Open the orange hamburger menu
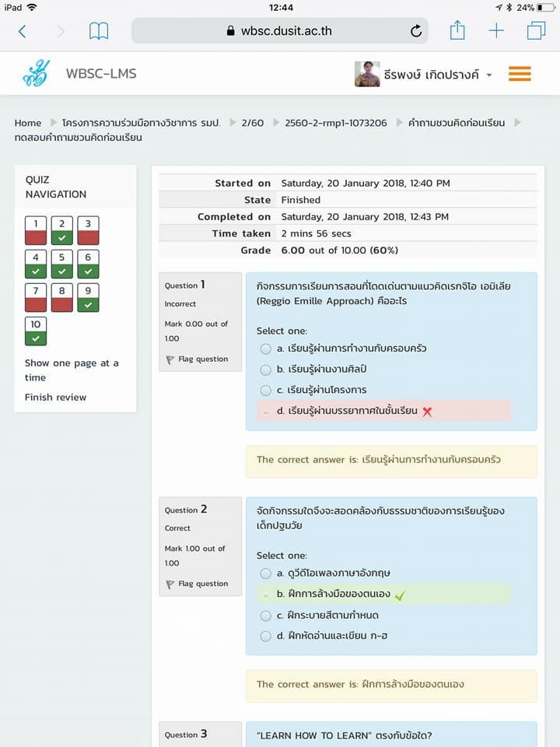Screen dimensions: 560x747 click(520, 74)
